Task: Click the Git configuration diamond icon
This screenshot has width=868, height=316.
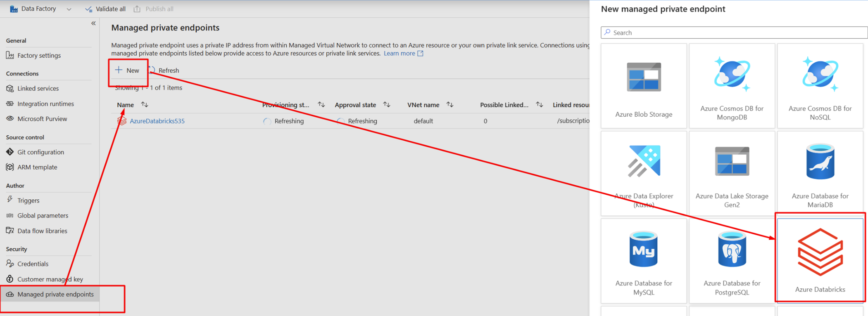Action: tap(10, 152)
